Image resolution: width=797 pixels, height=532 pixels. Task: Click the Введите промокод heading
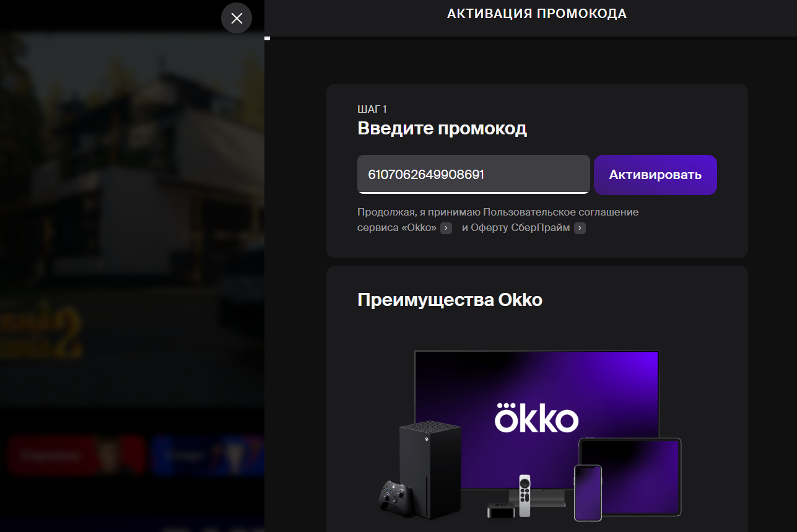click(x=442, y=129)
